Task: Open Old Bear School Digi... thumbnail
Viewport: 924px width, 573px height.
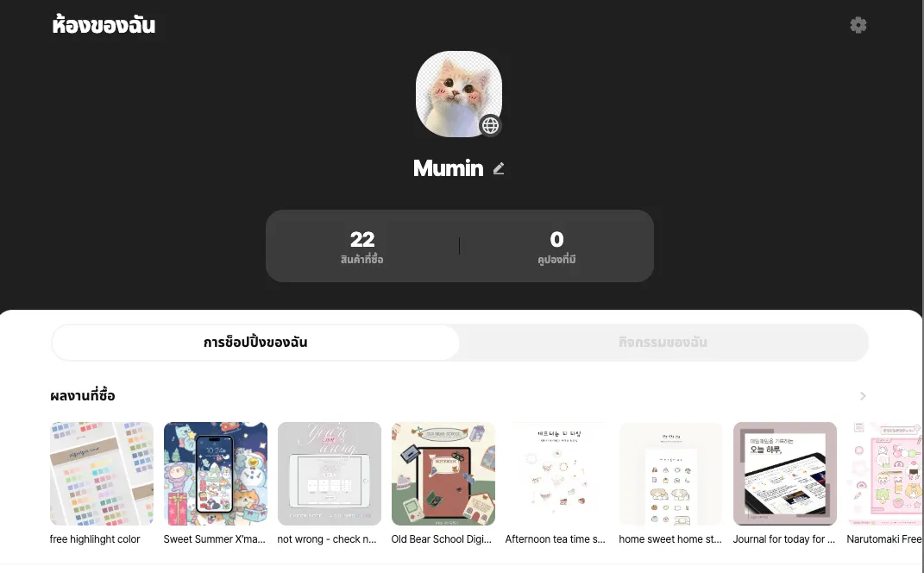Action: 443,474
